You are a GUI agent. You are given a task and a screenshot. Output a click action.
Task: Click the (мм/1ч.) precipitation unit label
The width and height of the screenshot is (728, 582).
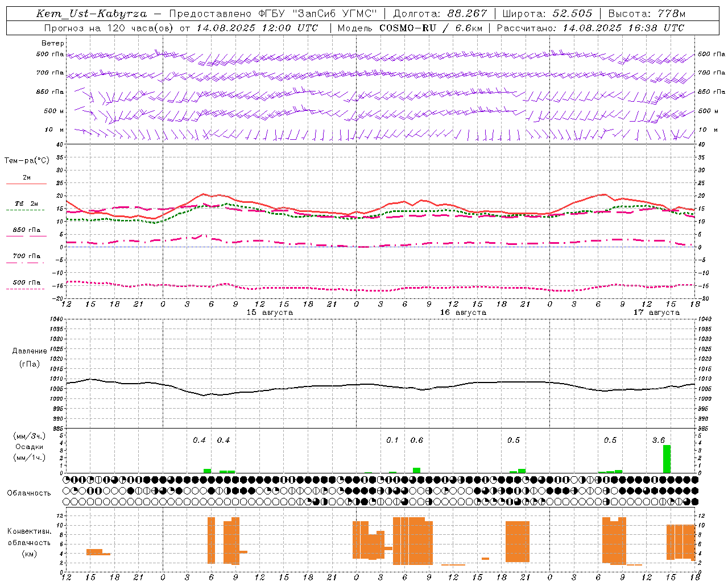(x=30, y=458)
